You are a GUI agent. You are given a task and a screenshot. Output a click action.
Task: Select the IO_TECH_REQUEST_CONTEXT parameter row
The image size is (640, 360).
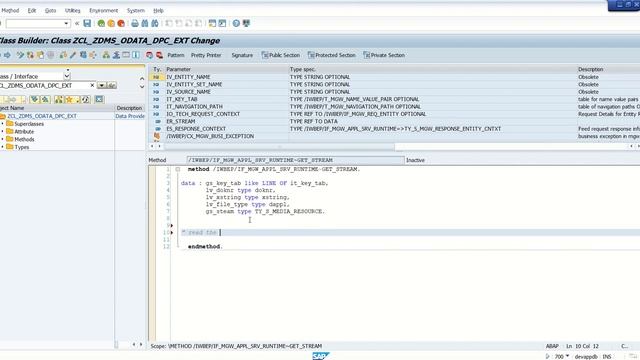pyautogui.click(x=394, y=114)
